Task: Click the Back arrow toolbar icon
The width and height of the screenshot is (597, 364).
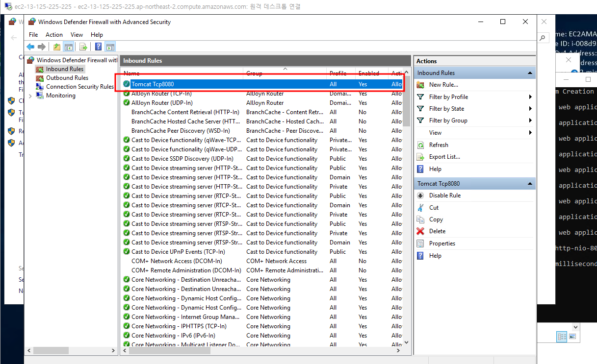Action: pyautogui.click(x=30, y=47)
